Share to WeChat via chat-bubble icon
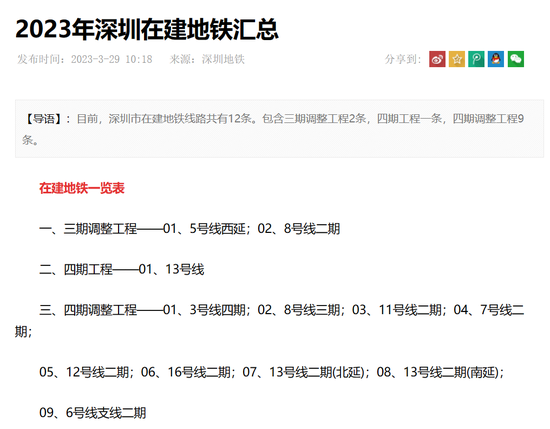550x429 pixels. tap(516, 59)
